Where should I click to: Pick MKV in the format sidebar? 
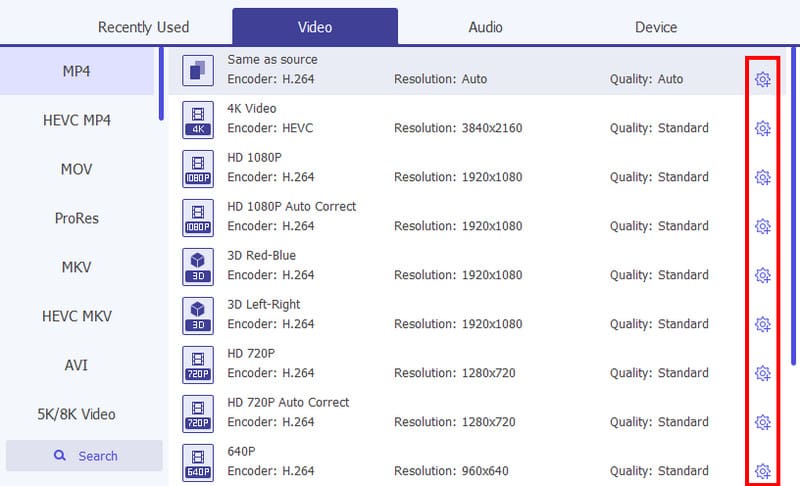tap(77, 267)
